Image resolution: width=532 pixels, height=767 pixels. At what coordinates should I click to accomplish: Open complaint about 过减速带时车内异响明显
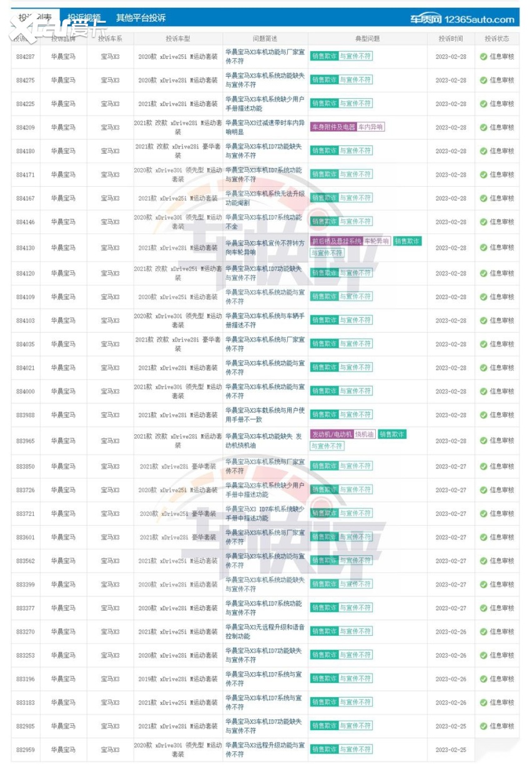(x=265, y=127)
